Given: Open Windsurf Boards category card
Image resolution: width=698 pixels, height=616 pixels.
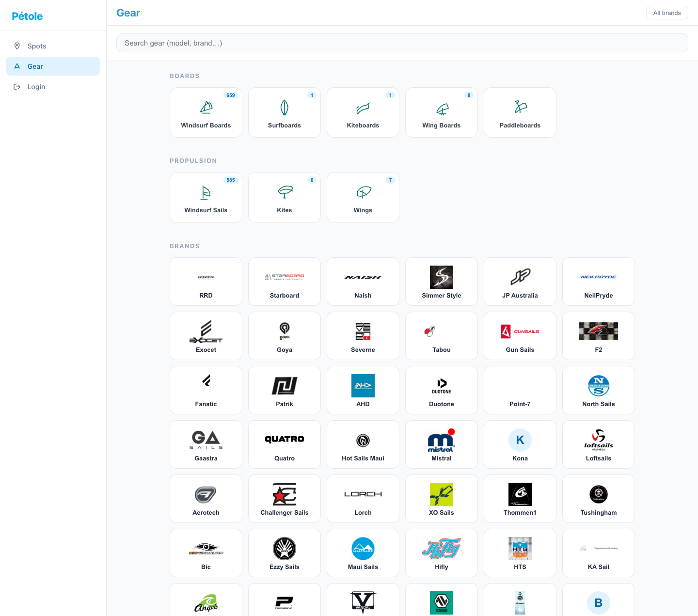Looking at the screenshot, I should coord(206,112).
